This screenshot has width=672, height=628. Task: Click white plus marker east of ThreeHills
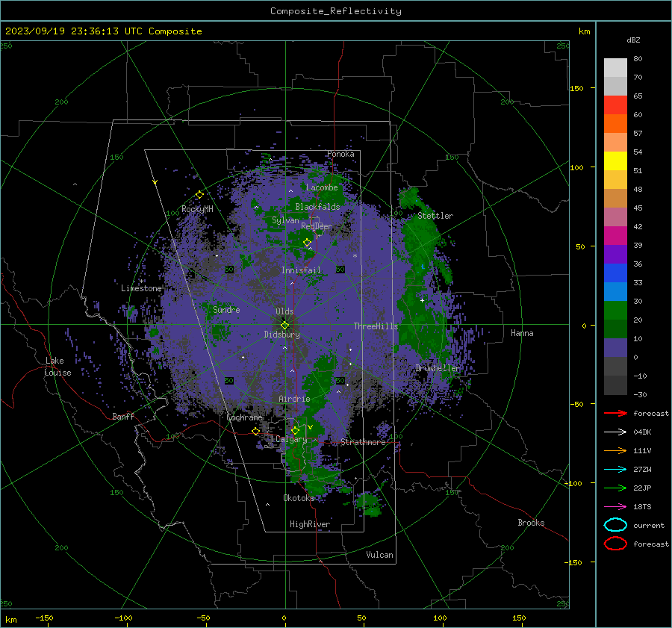(422, 300)
